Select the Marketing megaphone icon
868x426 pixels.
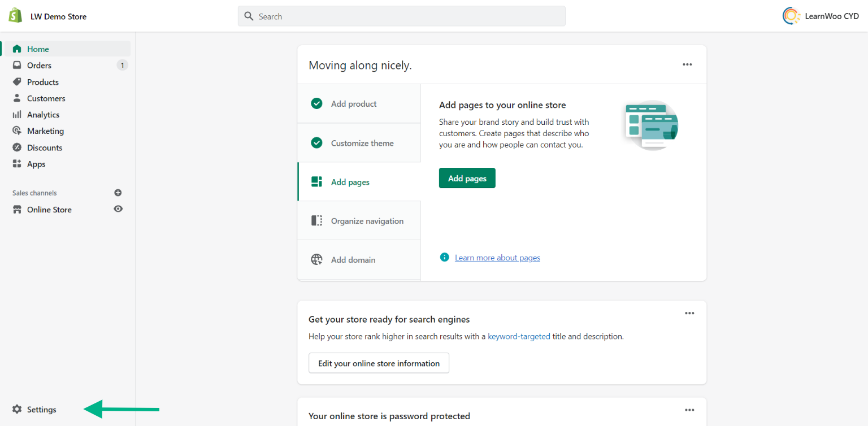(x=17, y=131)
